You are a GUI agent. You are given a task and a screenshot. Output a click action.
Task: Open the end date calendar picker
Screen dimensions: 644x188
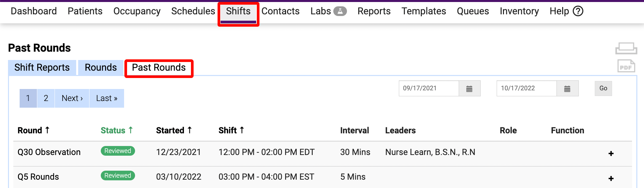567,89
